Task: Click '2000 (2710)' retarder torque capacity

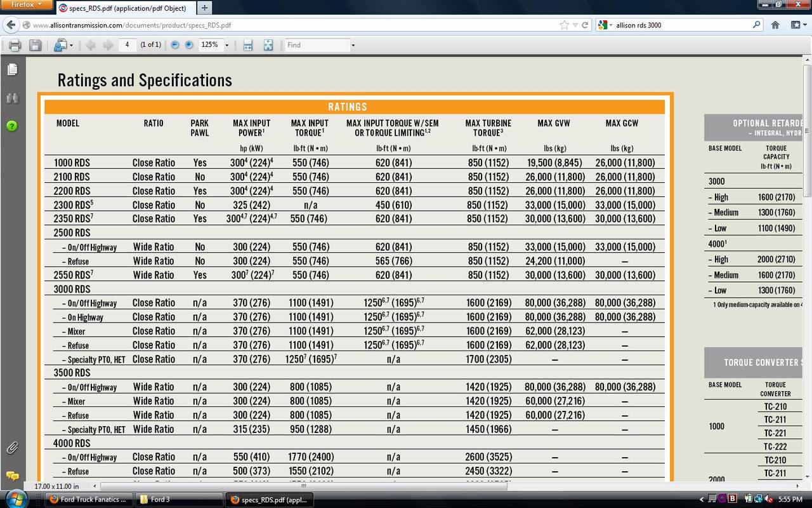Action: point(776,259)
